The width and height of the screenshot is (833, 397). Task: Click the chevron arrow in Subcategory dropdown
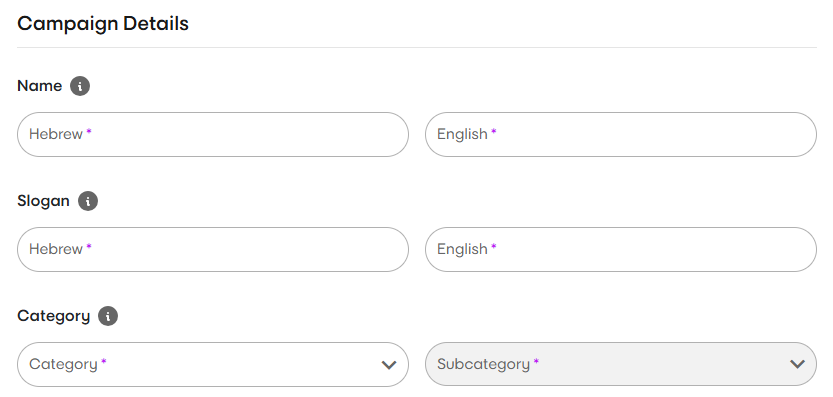click(x=797, y=364)
